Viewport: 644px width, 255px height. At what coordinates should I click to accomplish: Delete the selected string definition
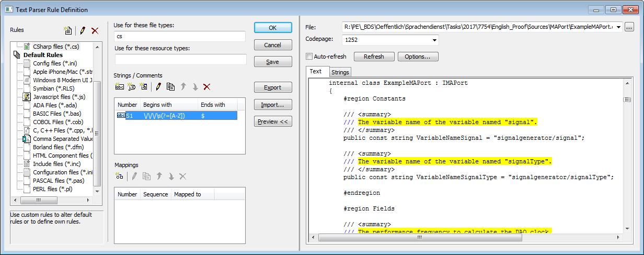coord(206,87)
